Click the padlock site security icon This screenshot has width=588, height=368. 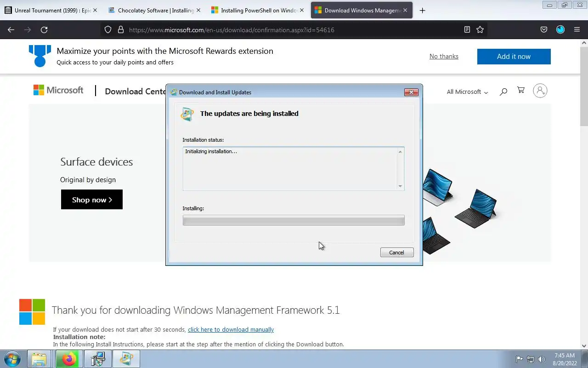pyautogui.click(x=121, y=29)
